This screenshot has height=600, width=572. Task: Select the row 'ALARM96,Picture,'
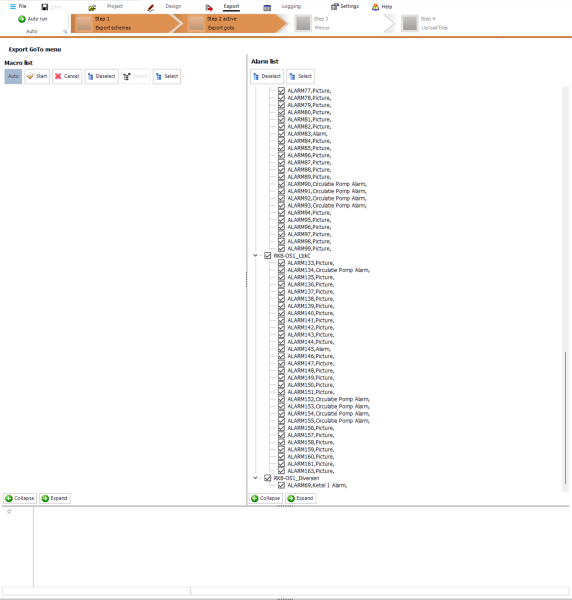[309, 227]
